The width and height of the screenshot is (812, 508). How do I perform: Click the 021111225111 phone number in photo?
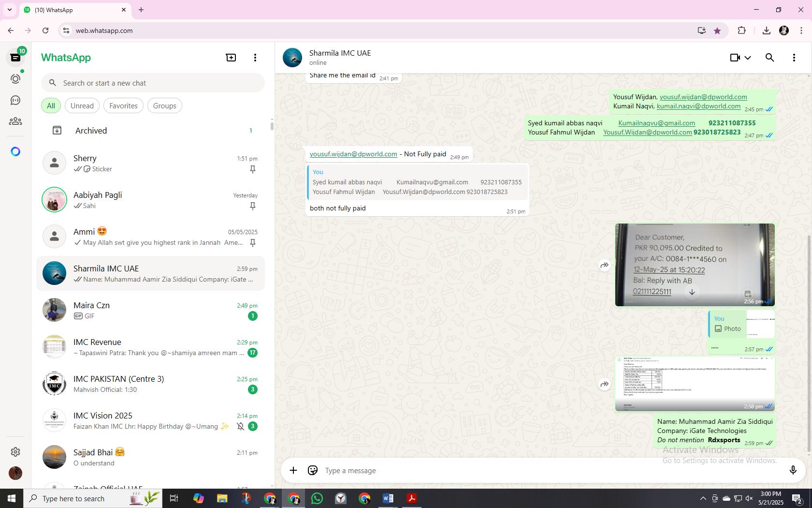[x=652, y=291]
